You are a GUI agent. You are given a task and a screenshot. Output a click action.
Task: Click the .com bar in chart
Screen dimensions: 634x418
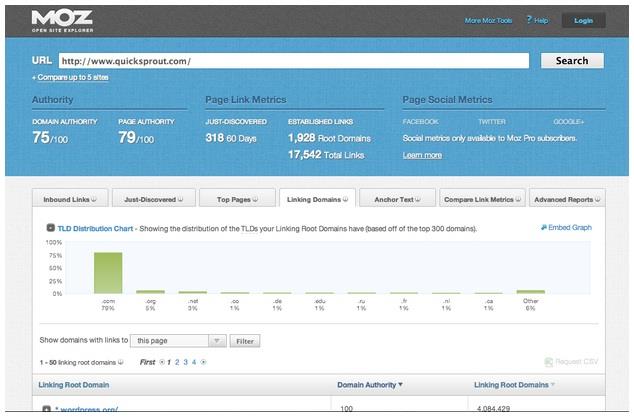point(108,273)
